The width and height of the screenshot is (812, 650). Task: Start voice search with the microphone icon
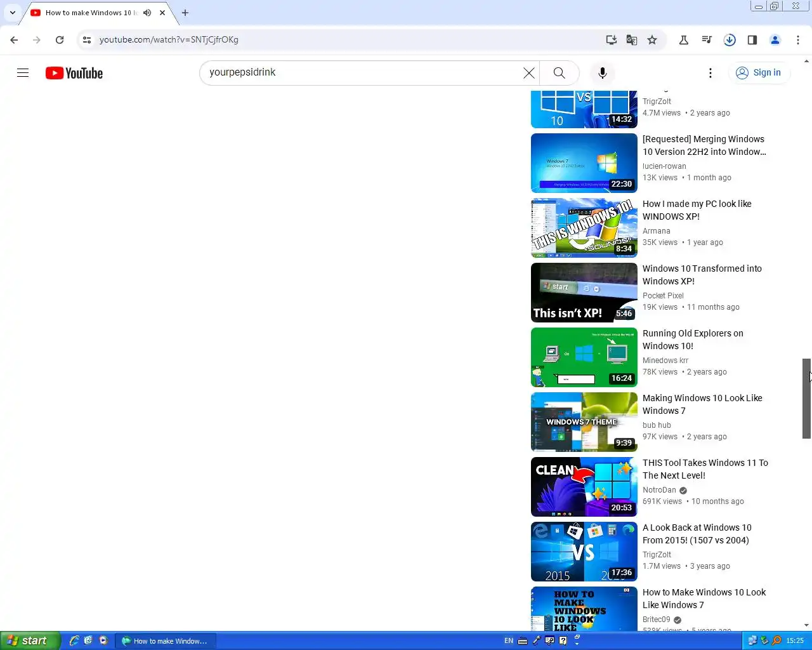[x=603, y=73]
